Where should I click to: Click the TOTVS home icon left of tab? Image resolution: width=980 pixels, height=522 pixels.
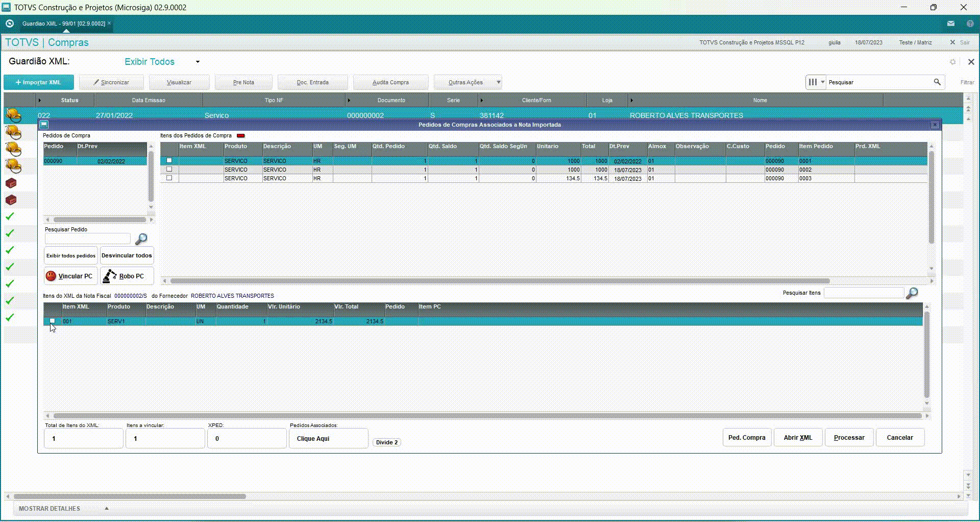(9, 23)
